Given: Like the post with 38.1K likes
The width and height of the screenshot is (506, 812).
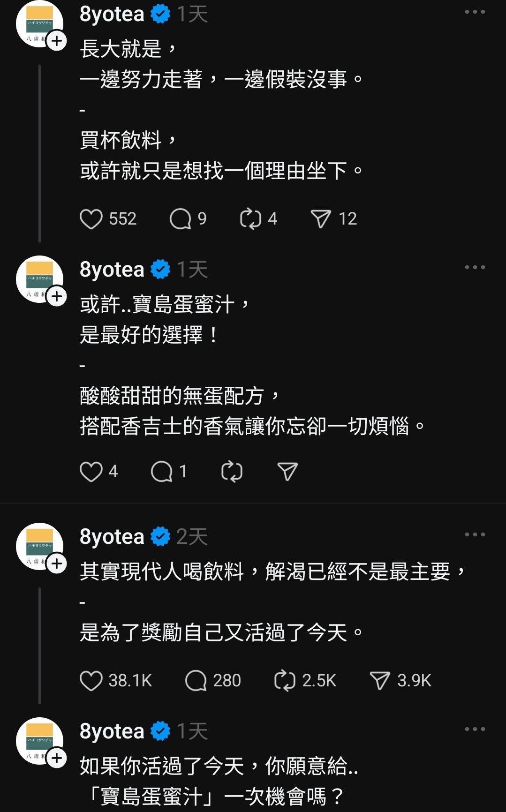Looking at the screenshot, I should [91, 681].
